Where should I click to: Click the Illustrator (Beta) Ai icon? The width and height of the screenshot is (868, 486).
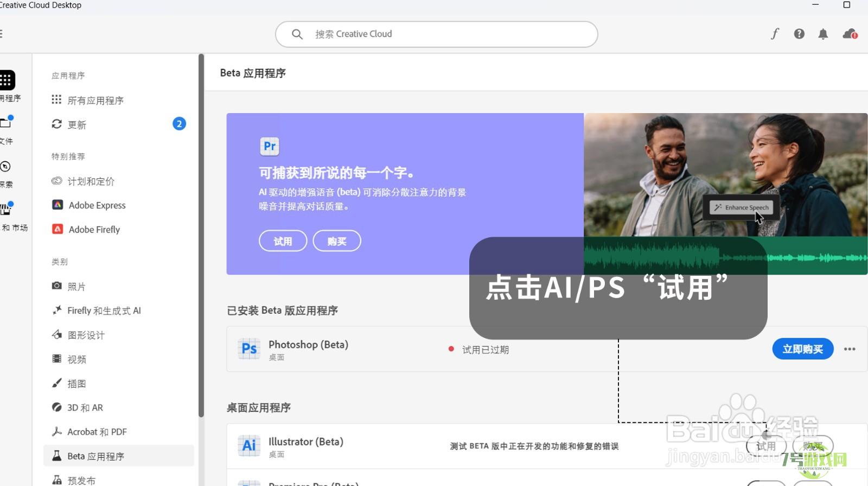tap(249, 446)
